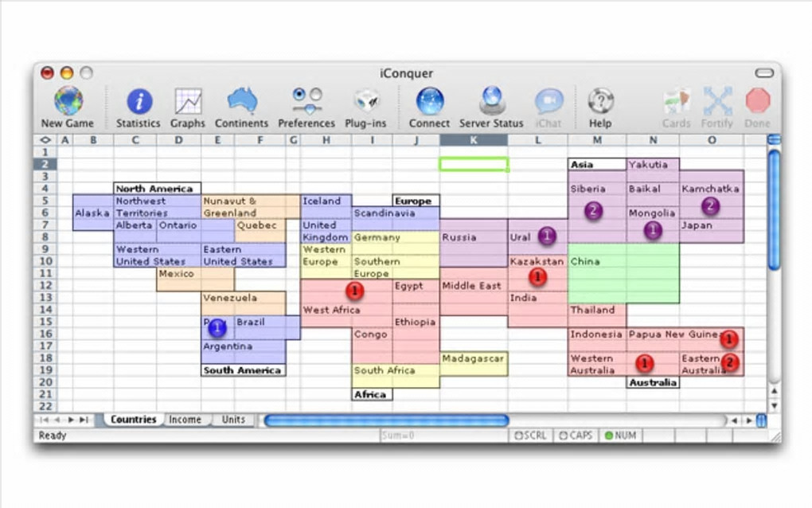Go to first sheet tab arrow
Screen dimensions: 812x508
(x=44, y=420)
